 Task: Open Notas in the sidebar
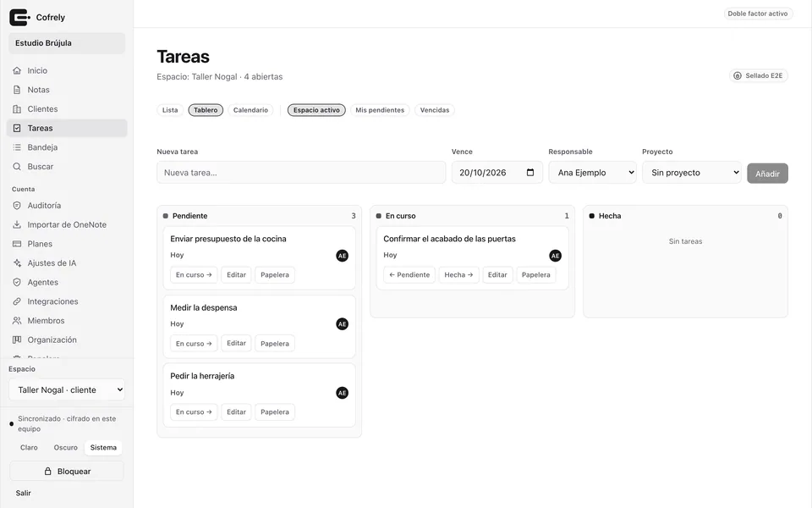[67, 90]
